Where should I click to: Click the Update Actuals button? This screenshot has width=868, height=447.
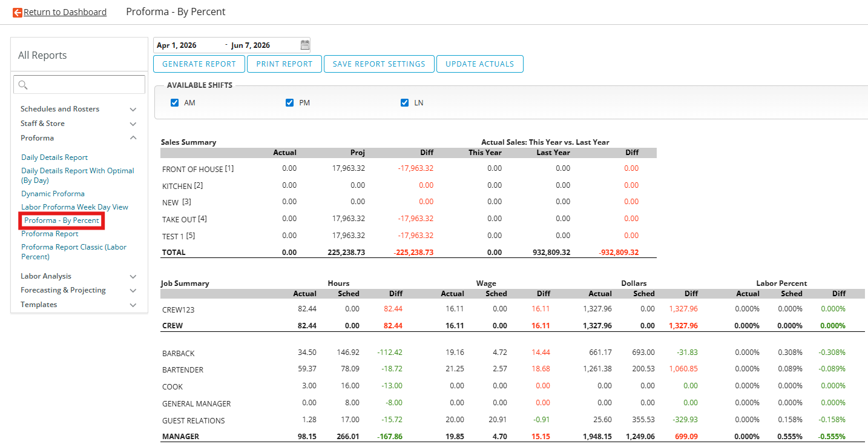tap(480, 64)
